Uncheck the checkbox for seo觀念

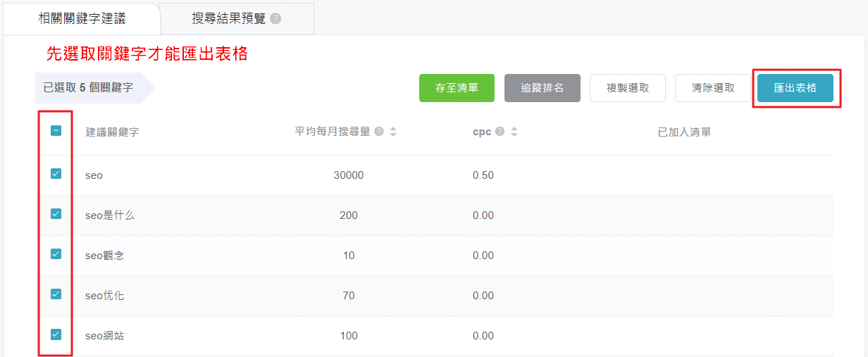pyautogui.click(x=56, y=254)
